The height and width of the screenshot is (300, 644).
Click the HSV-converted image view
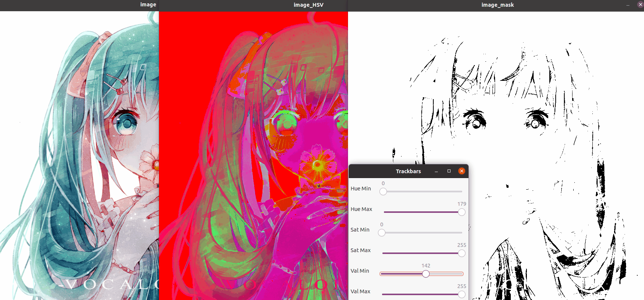click(x=253, y=156)
